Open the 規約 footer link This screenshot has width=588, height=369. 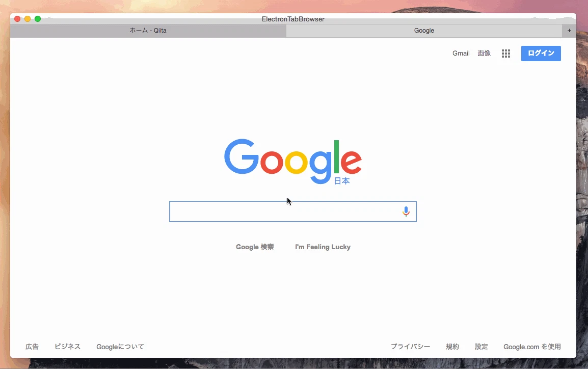tap(452, 347)
